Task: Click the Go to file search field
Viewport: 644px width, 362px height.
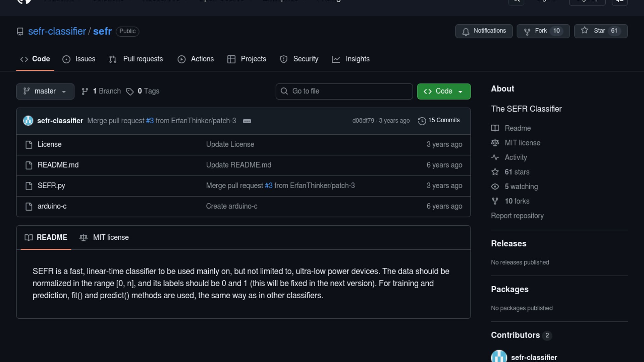Action: [344, 92]
